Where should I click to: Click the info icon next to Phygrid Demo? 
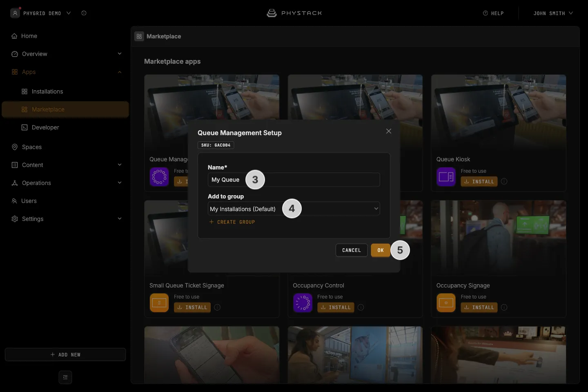(x=84, y=13)
